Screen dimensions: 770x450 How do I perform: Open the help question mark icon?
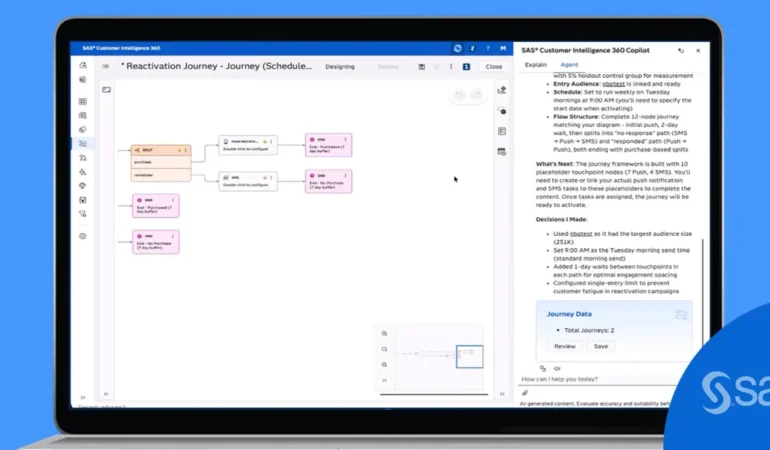488,48
